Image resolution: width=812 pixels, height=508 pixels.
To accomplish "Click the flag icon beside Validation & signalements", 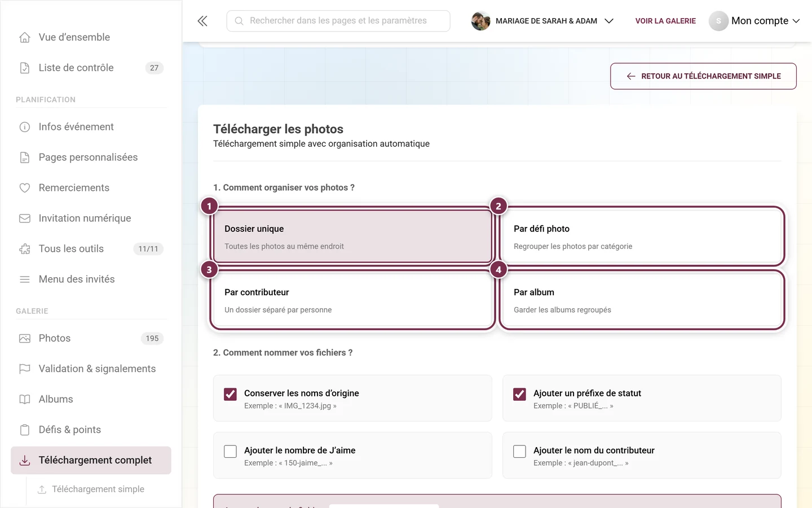I will (x=25, y=369).
